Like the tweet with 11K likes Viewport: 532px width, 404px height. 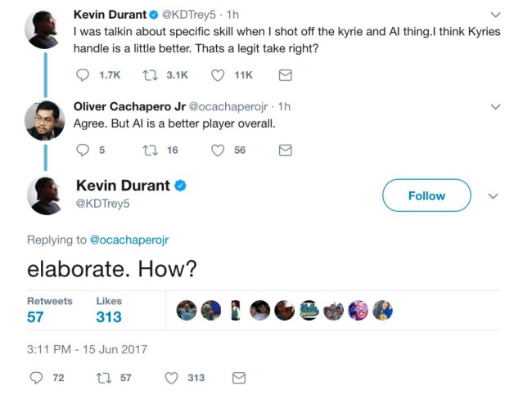[219, 75]
